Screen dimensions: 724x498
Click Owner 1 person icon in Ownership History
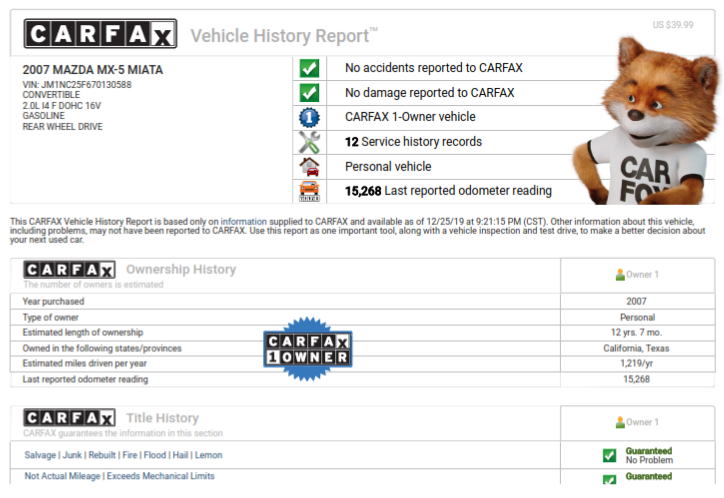pyautogui.click(x=620, y=275)
